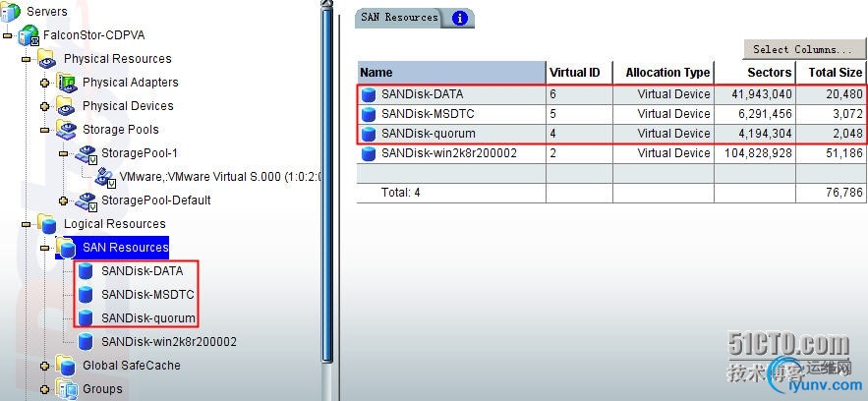Open the Select Columns button
868x401 pixels.
(x=803, y=49)
